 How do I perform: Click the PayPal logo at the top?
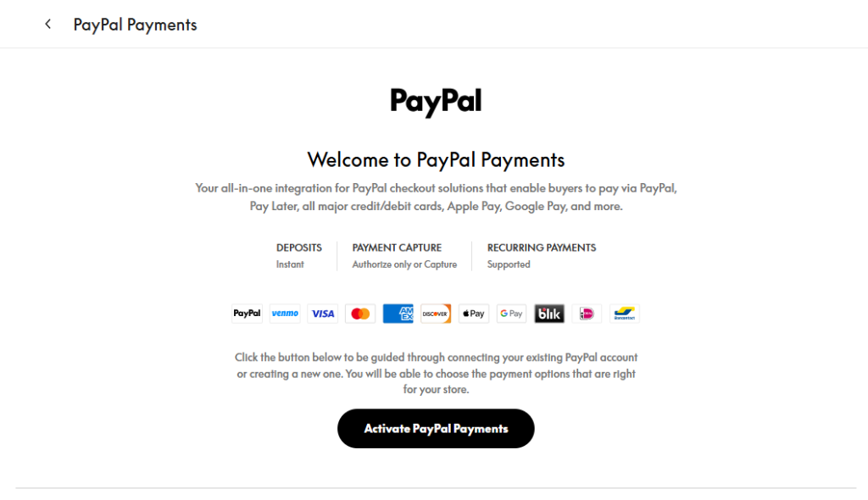coord(435,101)
